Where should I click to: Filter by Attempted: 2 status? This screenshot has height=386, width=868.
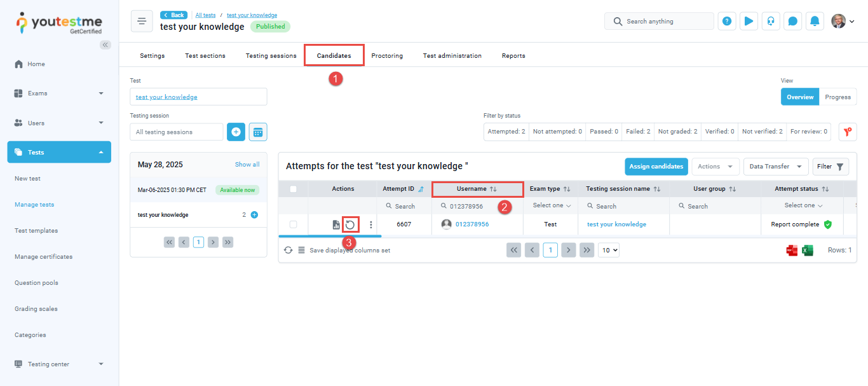506,132
